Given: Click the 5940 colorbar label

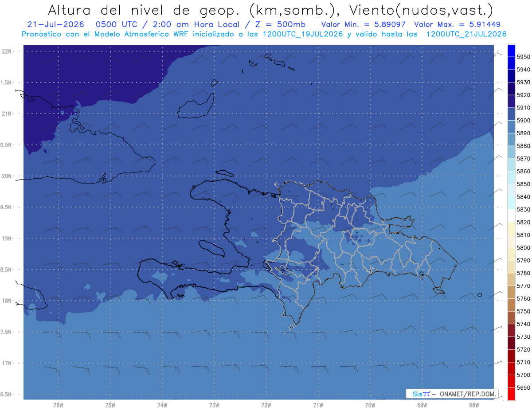Looking at the screenshot, I should tap(523, 70).
